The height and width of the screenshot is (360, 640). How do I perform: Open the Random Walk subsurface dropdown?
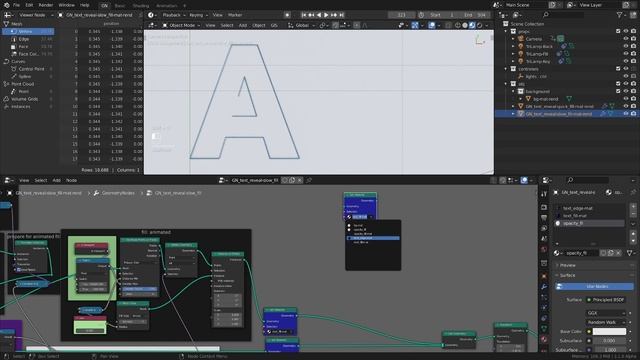606,322
